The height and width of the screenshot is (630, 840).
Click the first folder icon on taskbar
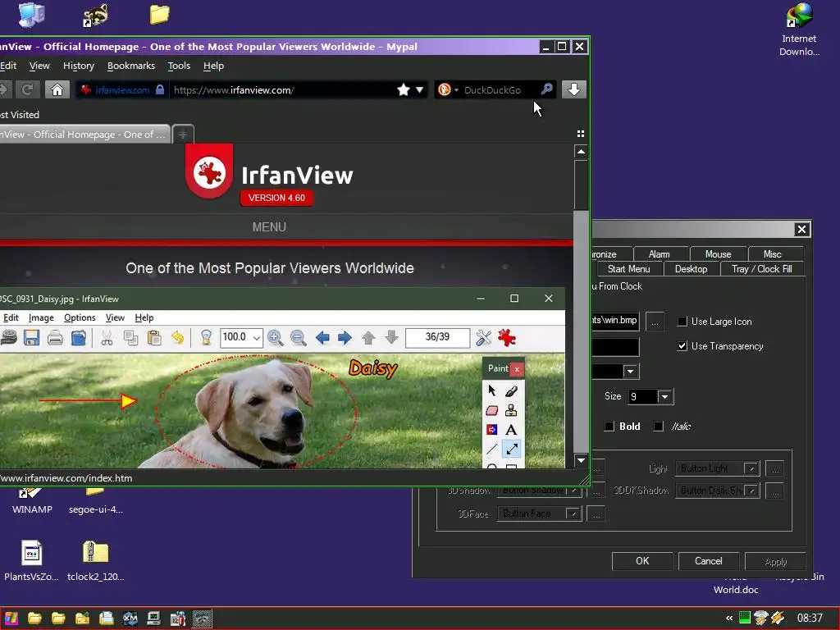point(34,619)
